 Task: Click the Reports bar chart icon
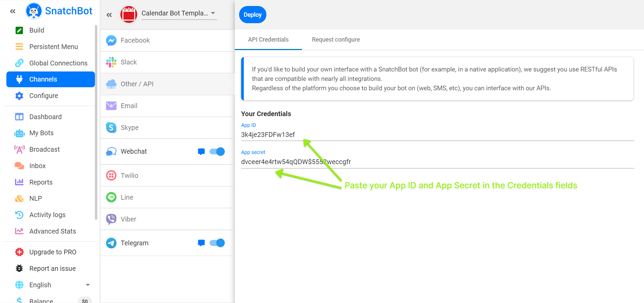click(x=19, y=182)
